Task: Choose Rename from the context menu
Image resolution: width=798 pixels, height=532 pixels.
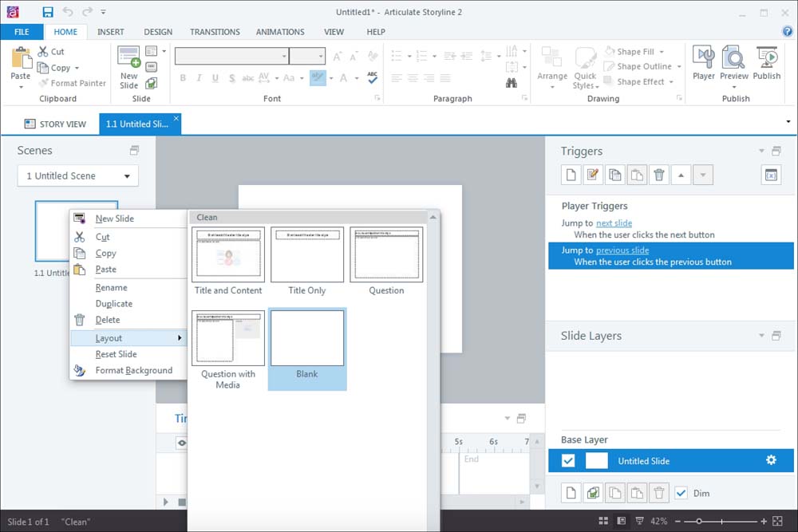Action: point(112,287)
